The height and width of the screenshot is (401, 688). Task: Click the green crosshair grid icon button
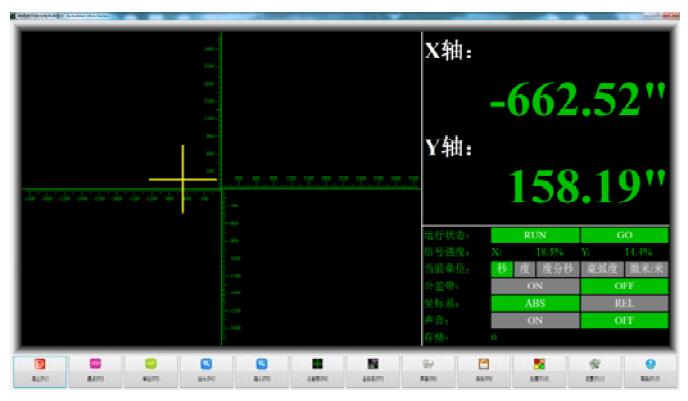(316, 369)
